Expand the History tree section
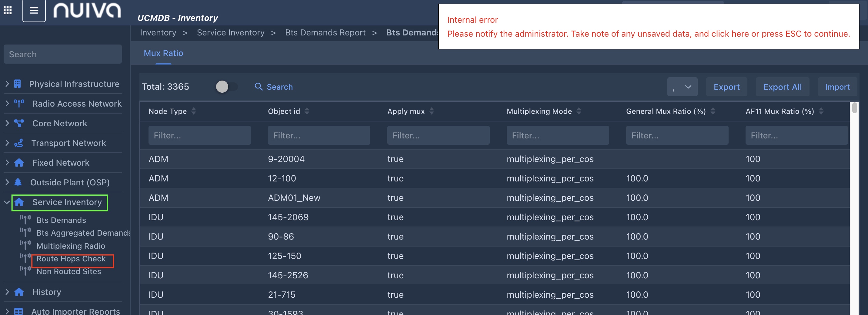Image resolution: width=868 pixels, height=315 pixels. pyautogui.click(x=7, y=292)
